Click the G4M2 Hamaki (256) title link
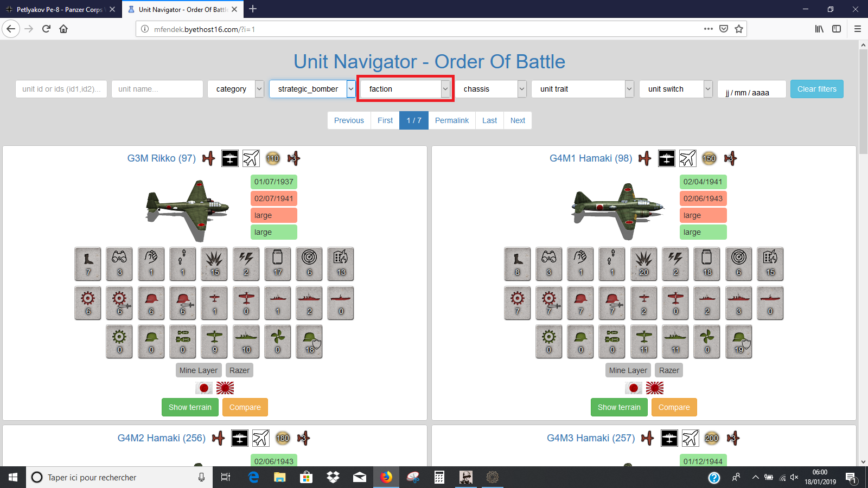Image resolution: width=868 pixels, height=488 pixels. pyautogui.click(x=161, y=438)
